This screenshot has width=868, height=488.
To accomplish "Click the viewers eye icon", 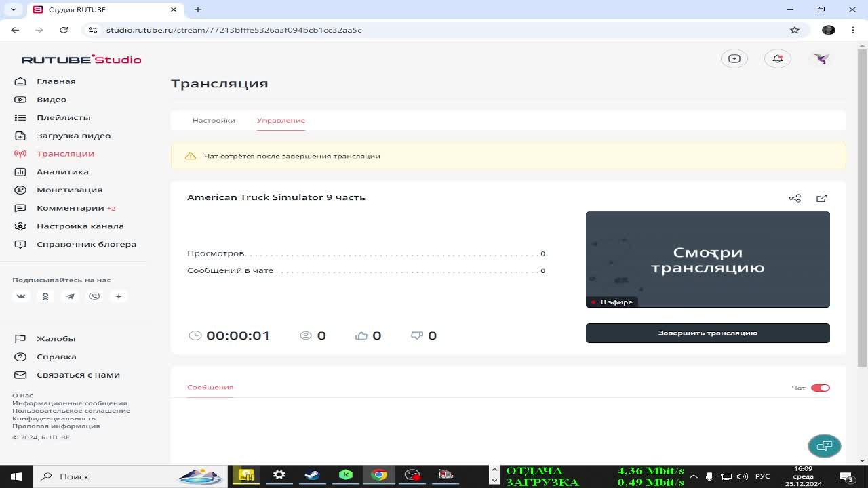I will tap(306, 335).
